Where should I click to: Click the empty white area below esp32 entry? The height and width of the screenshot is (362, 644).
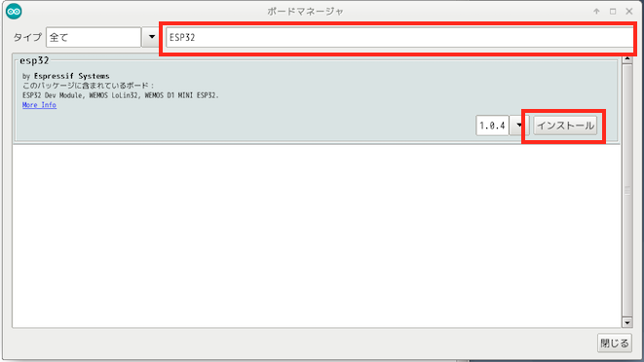(317, 236)
